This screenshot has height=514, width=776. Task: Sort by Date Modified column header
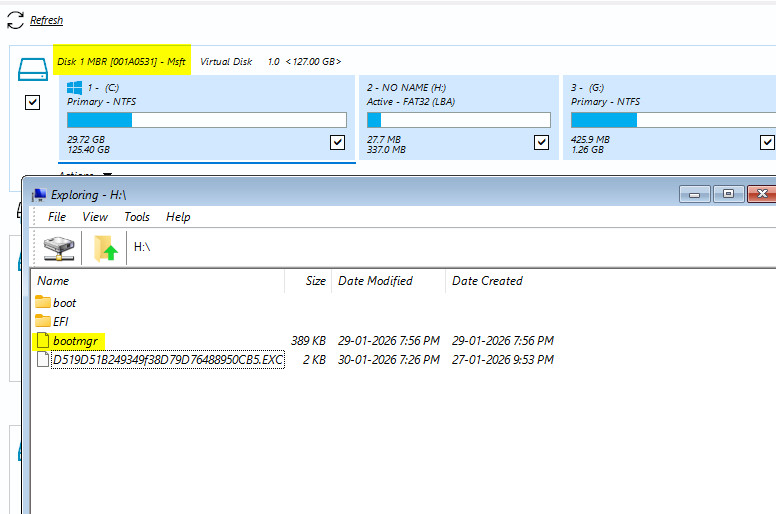[376, 281]
